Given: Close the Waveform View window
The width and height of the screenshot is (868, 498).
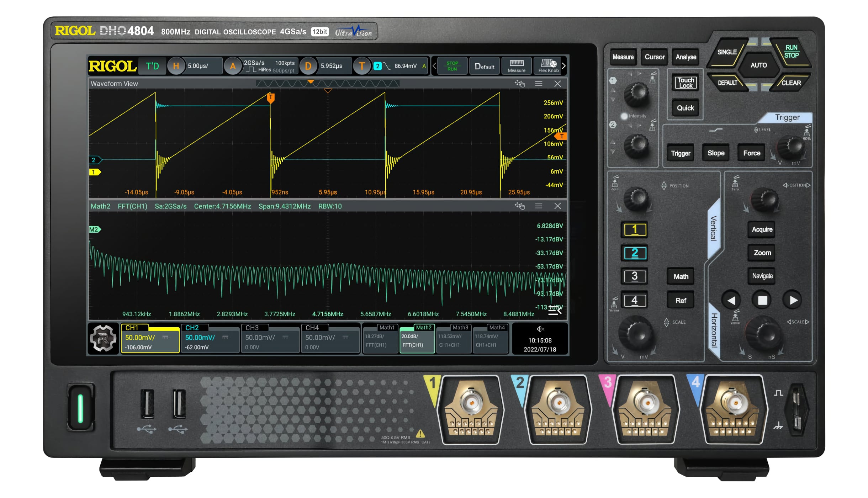Looking at the screenshot, I should (x=557, y=84).
